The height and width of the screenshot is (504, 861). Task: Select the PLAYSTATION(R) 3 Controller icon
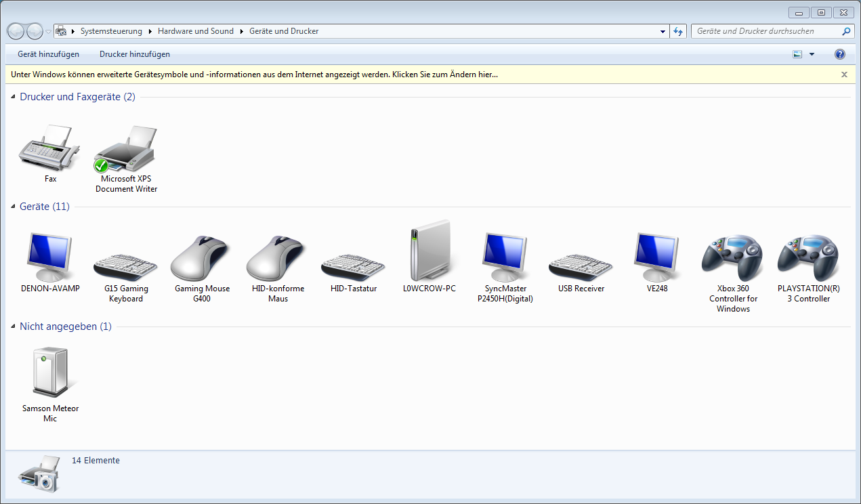click(x=808, y=258)
